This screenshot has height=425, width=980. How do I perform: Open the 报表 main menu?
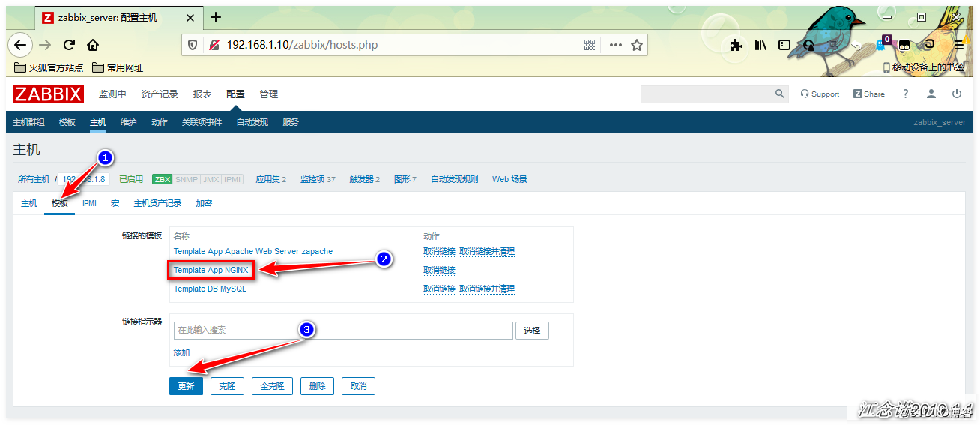point(202,94)
